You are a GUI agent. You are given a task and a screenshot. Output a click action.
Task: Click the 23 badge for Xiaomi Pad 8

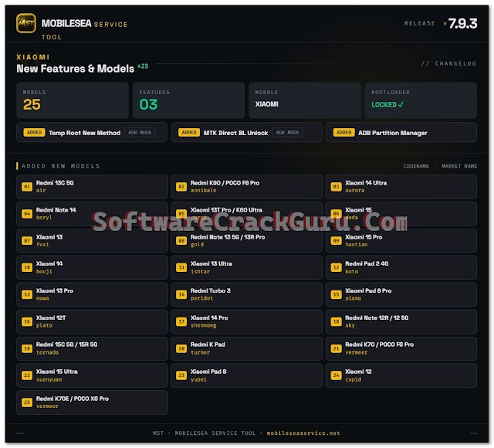[181, 375]
